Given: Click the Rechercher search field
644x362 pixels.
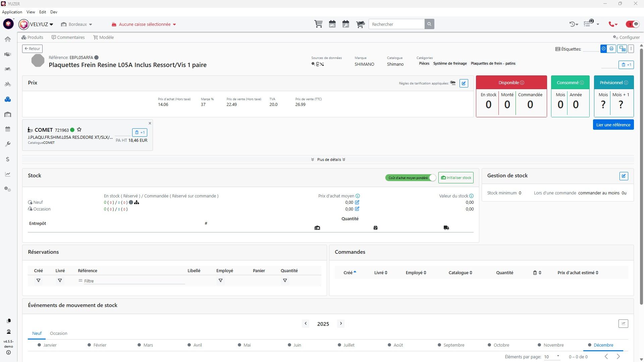Looking at the screenshot, I should pos(396,24).
